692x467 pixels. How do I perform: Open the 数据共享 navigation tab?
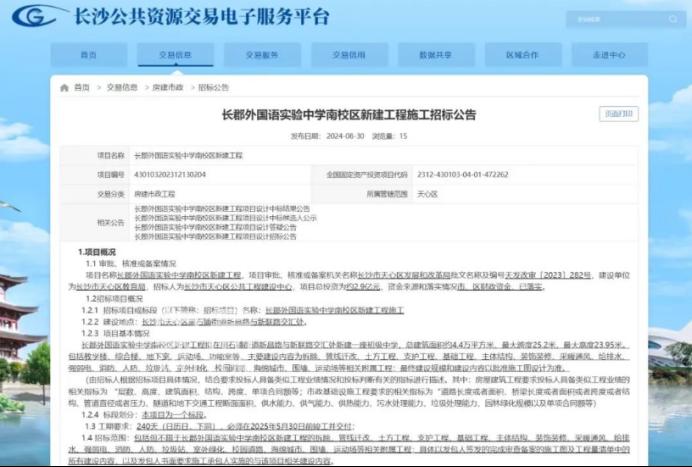pos(436,55)
